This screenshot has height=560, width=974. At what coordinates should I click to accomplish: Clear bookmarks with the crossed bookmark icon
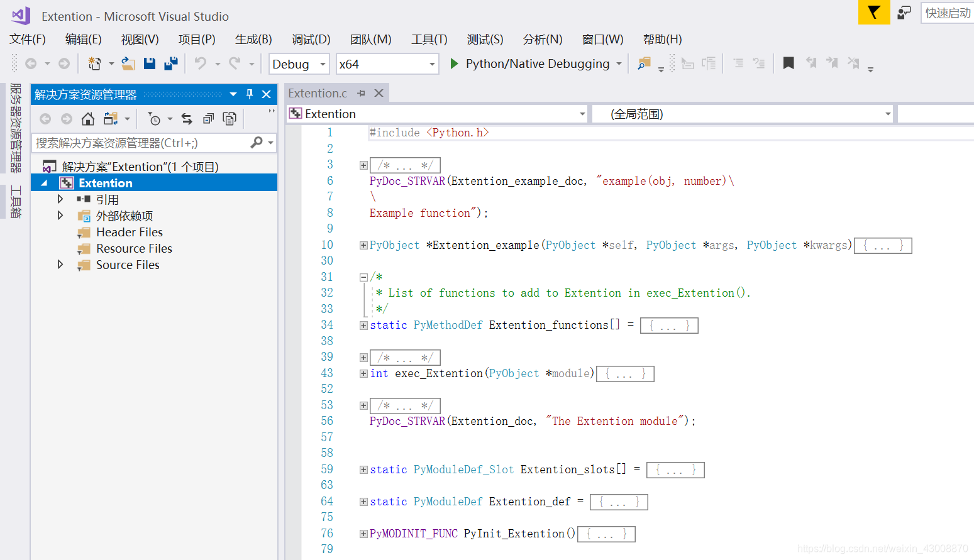[x=853, y=63]
